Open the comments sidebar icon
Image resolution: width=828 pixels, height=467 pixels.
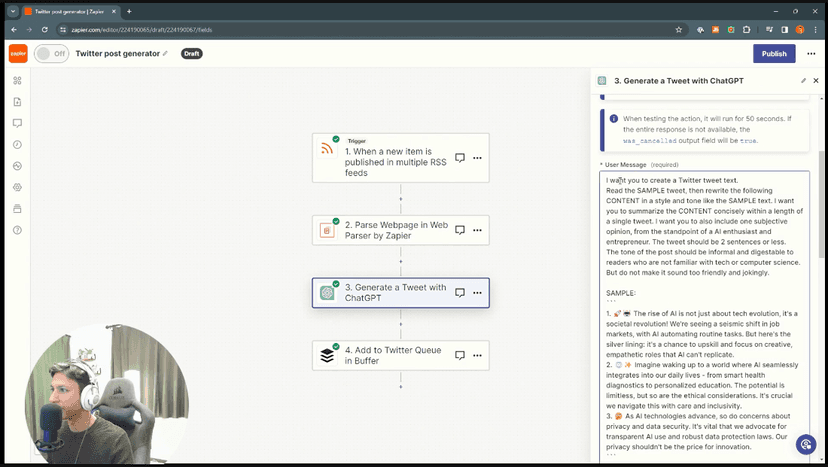(x=17, y=123)
